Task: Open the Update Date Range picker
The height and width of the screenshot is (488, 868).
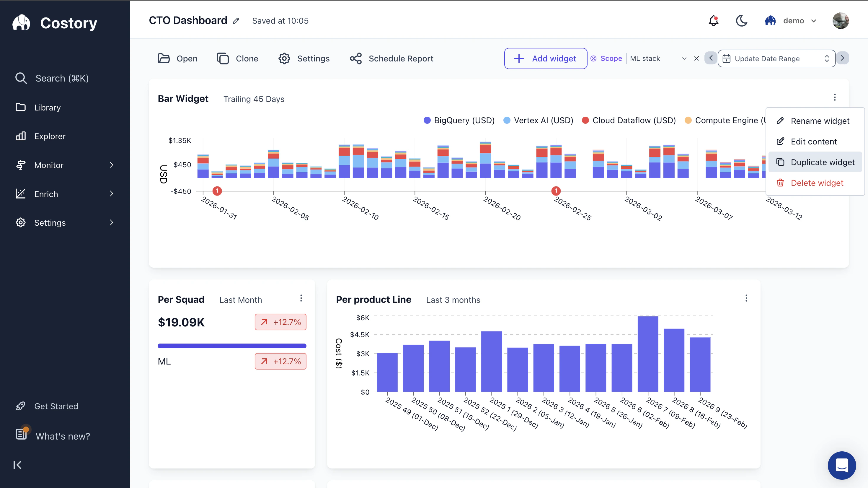Action: point(776,58)
